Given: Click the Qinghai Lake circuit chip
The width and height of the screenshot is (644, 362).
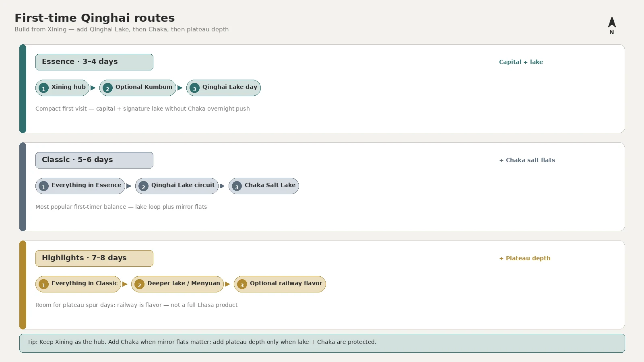Looking at the screenshot, I should [177, 186].
